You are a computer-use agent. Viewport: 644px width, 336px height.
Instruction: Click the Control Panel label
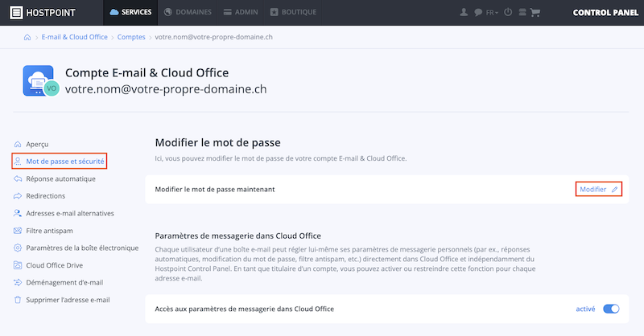[x=605, y=13]
